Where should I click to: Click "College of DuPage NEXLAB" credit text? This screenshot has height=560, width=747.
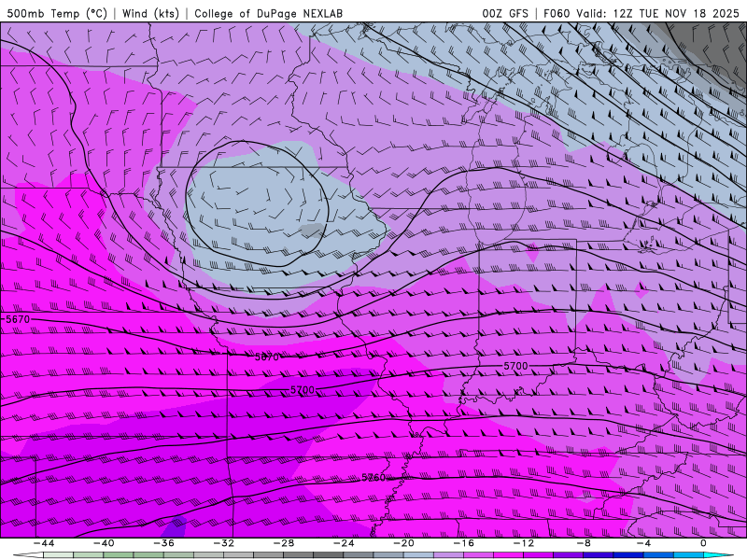pyautogui.click(x=268, y=13)
